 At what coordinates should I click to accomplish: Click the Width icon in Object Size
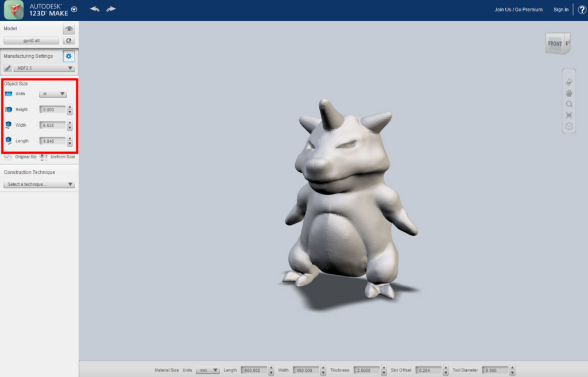point(8,125)
